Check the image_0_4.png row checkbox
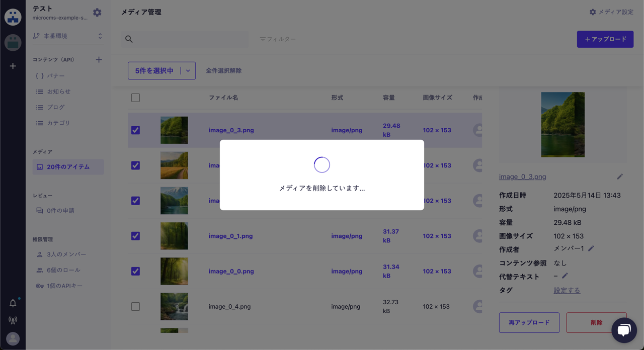Viewport: 644px width, 350px height. click(135, 306)
